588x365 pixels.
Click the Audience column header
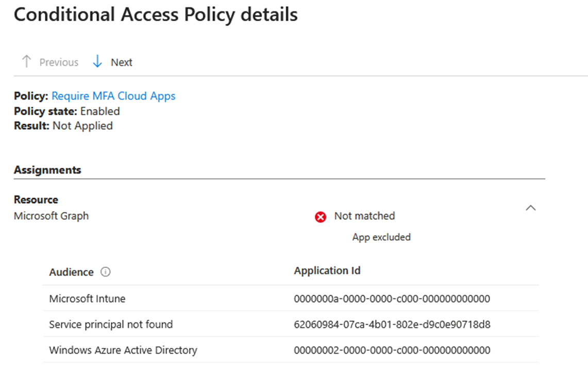[x=71, y=272]
